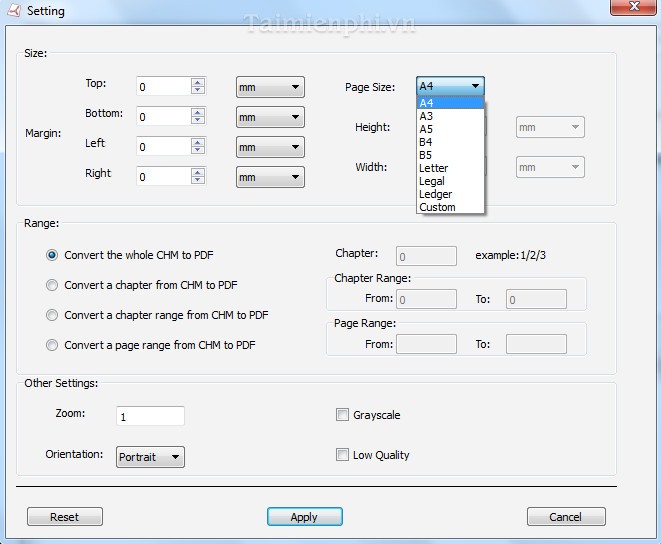This screenshot has height=544, width=661.
Task: Select A3 in the page size list
Action: [x=450, y=116]
